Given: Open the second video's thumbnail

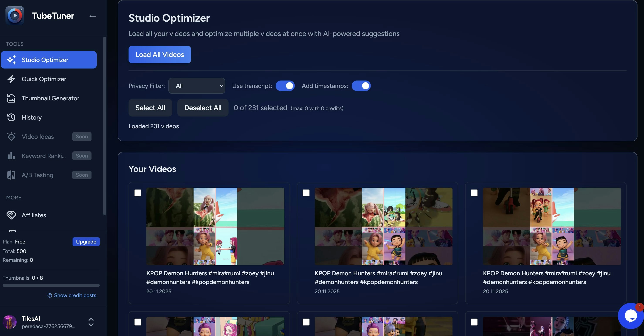Looking at the screenshot, I should pyautogui.click(x=383, y=226).
